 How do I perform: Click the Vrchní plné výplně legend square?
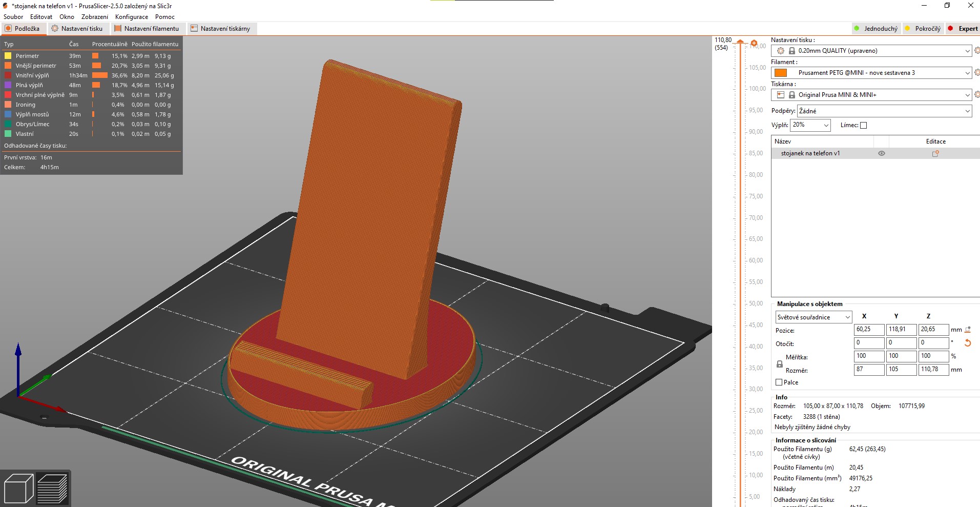point(8,95)
